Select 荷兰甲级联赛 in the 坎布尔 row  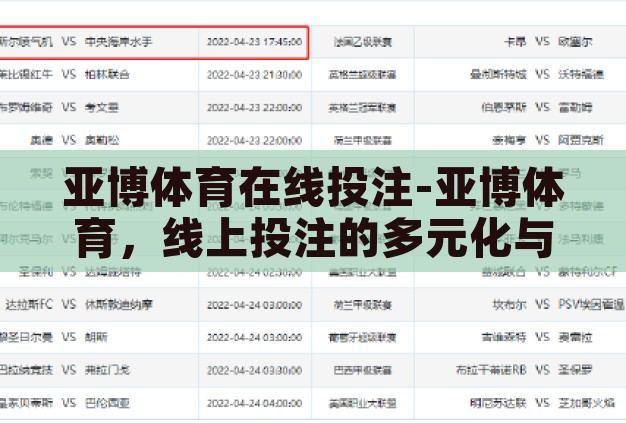pyautogui.click(x=363, y=305)
